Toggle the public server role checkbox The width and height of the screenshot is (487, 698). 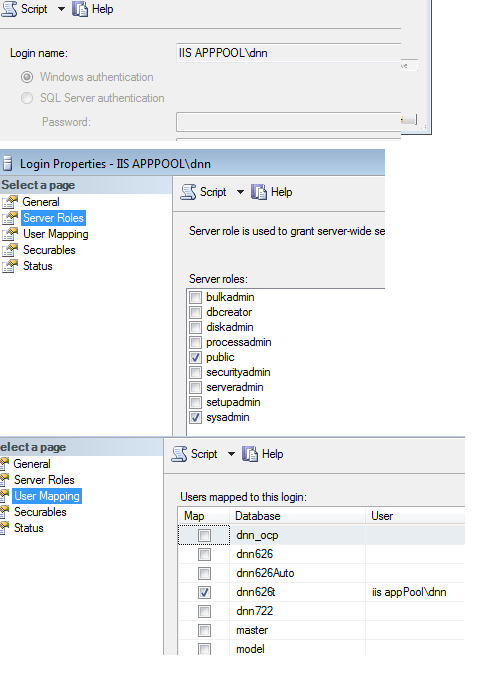click(195, 357)
